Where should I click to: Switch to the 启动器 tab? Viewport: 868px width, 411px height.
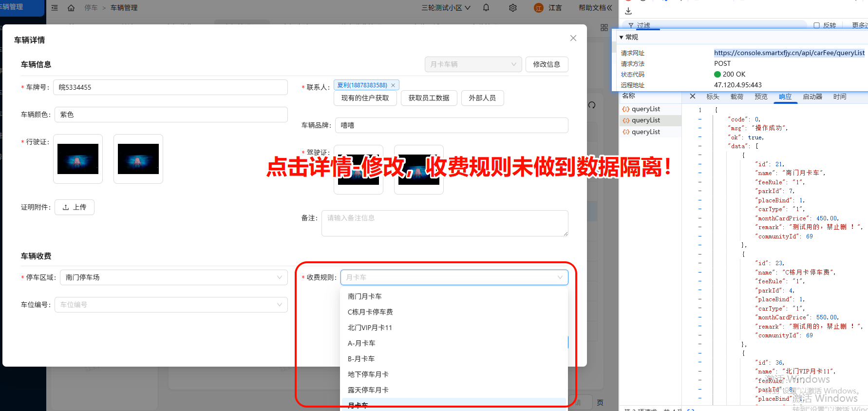pos(812,97)
